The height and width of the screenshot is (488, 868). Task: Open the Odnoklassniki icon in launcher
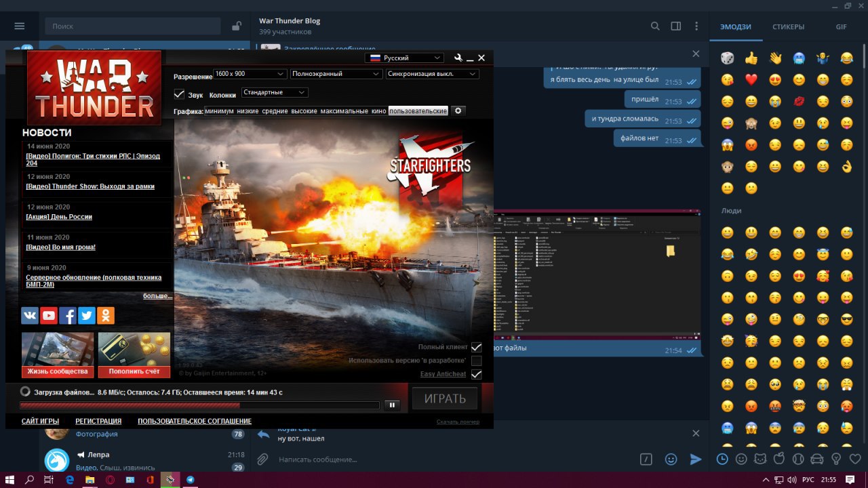pyautogui.click(x=106, y=315)
